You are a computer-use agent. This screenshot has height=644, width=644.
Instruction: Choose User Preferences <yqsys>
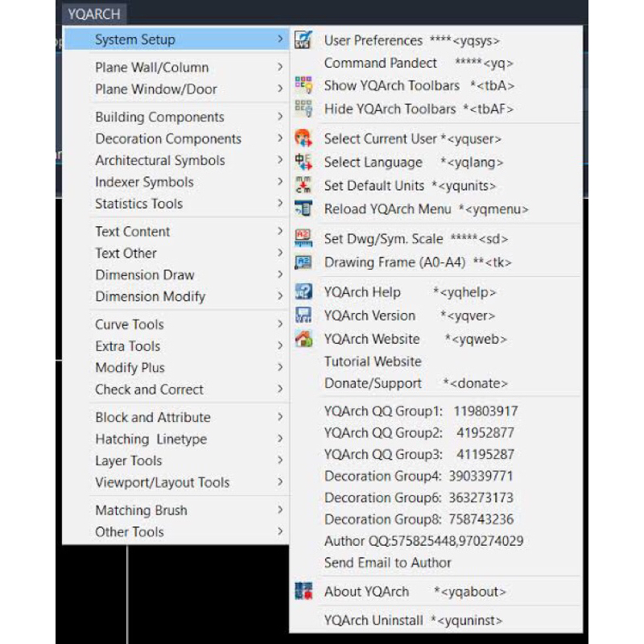coord(436,40)
